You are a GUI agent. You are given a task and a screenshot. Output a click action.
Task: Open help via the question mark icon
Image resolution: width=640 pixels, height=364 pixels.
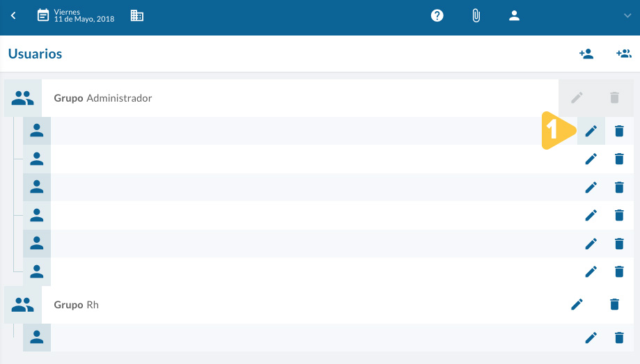(x=437, y=15)
